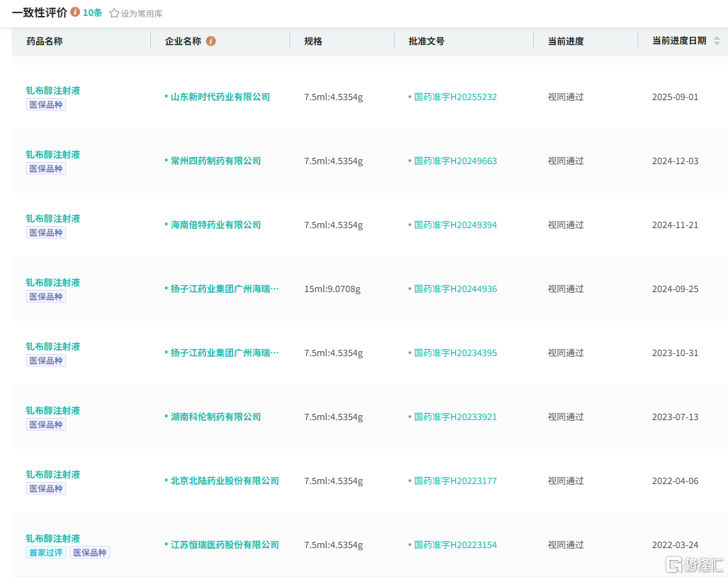Select date 2024-09-25
728x578 pixels.
point(675,289)
